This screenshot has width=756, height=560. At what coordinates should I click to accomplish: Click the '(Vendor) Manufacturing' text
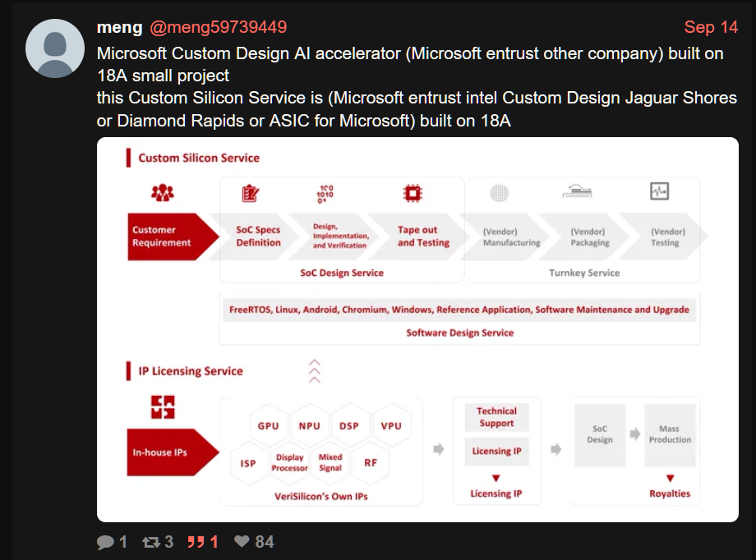point(512,237)
